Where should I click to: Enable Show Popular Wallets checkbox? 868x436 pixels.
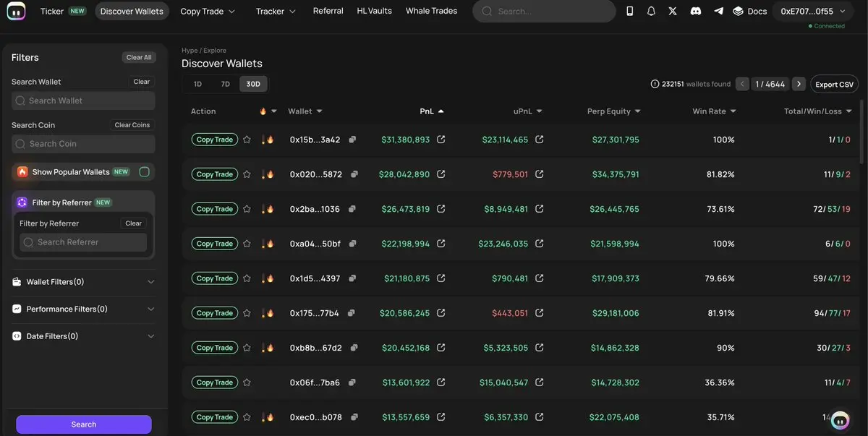(x=144, y=172)
